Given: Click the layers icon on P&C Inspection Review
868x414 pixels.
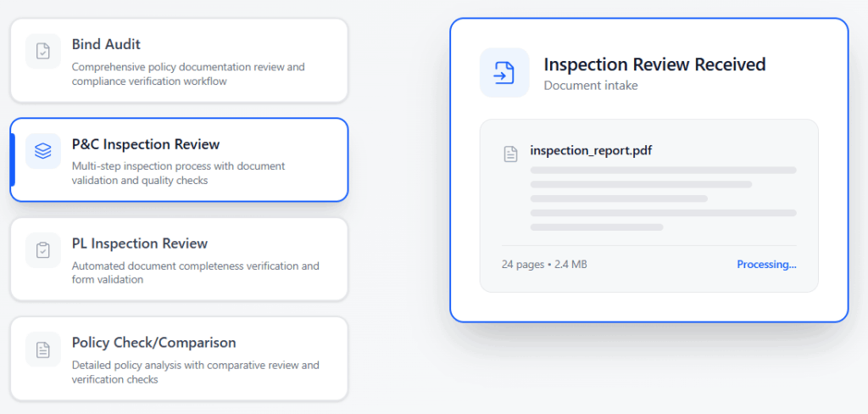Looking at the screenshot, I should tap(43, 151).
